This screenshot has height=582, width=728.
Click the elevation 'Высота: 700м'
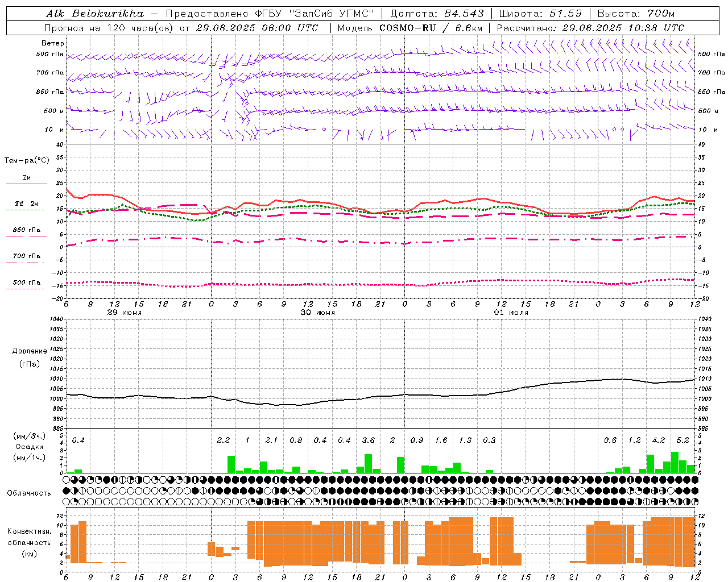click(x=636, y=14)
